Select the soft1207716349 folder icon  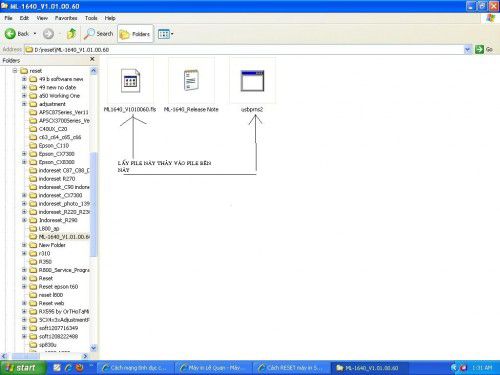point(33,328)
